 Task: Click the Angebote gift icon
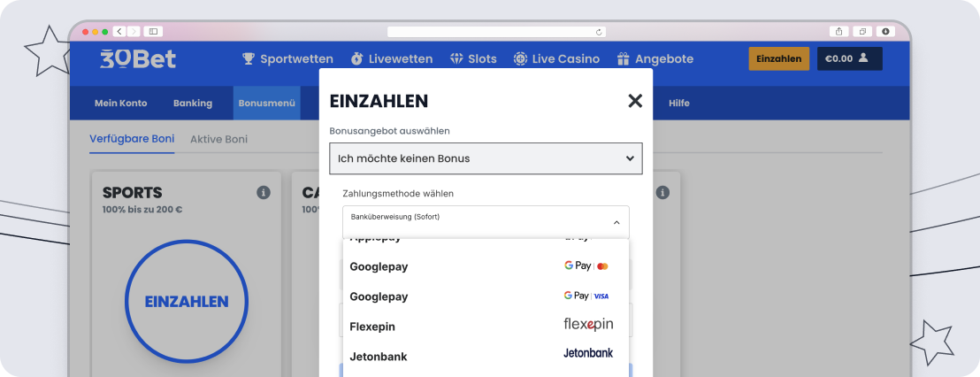(623, 59)
